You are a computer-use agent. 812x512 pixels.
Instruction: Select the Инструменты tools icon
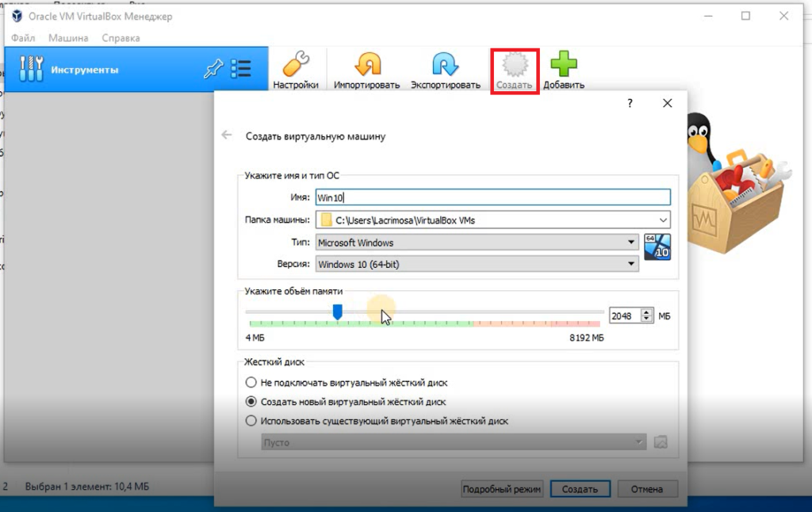click(x=31, y=69)
